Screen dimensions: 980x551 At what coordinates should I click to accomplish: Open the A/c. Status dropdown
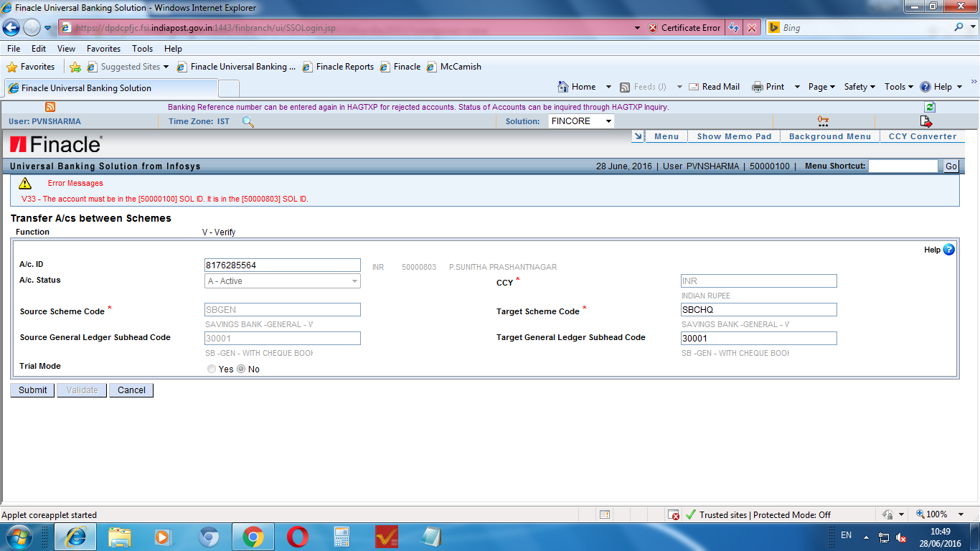pyautogui.click(x=355, y=281)
